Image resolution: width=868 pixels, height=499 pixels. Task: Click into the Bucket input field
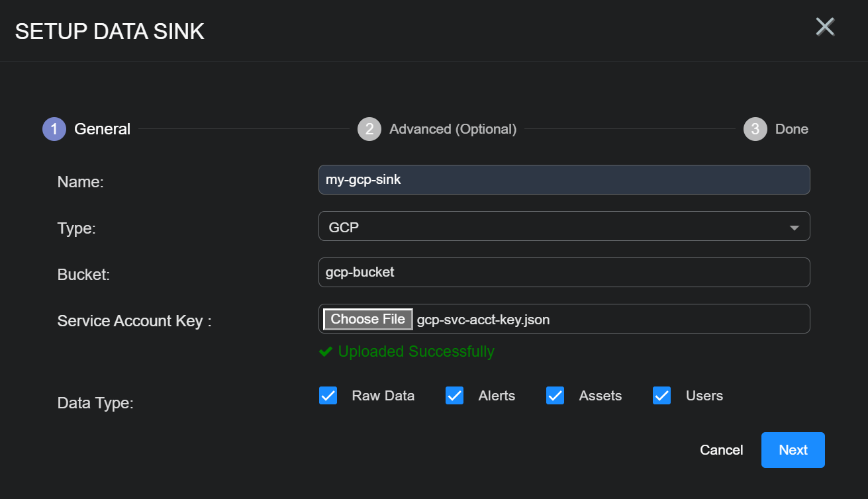tap(563, 272)
